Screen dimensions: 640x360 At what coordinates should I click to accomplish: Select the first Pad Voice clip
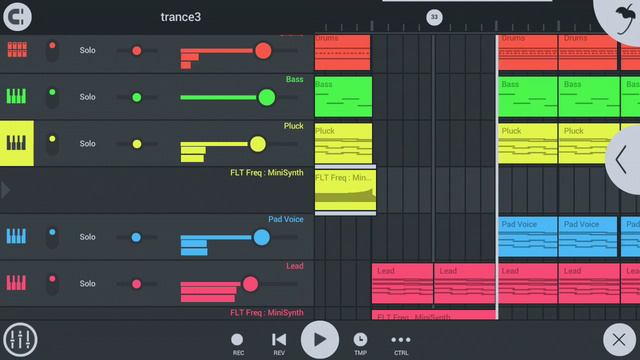[x=528, y=237]
